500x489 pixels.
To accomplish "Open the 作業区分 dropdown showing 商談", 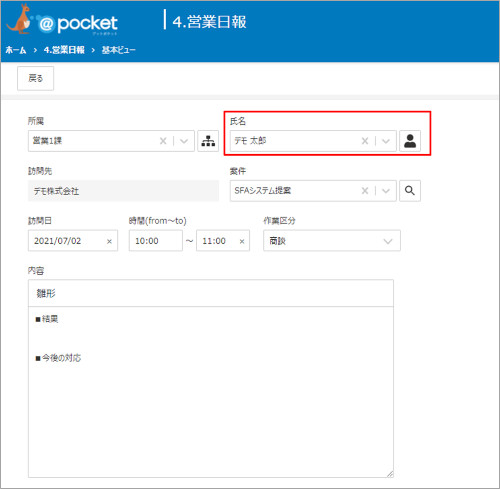I will click(x=332, y=241).
